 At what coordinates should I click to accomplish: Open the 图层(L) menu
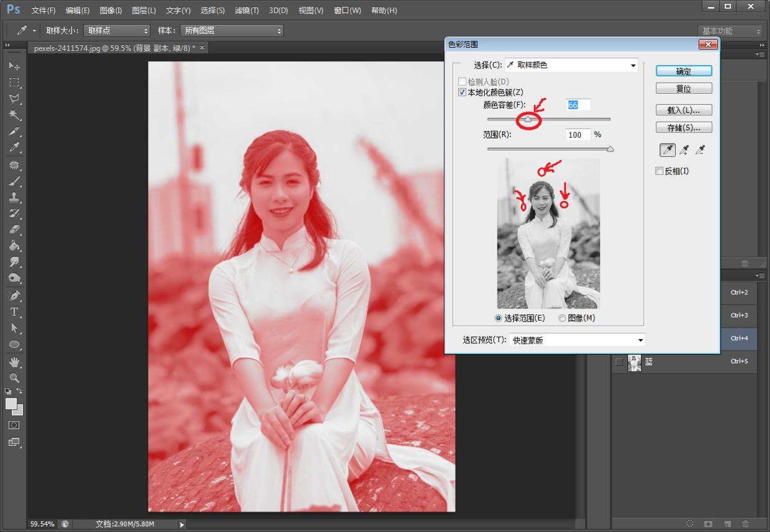pos(144,11)
